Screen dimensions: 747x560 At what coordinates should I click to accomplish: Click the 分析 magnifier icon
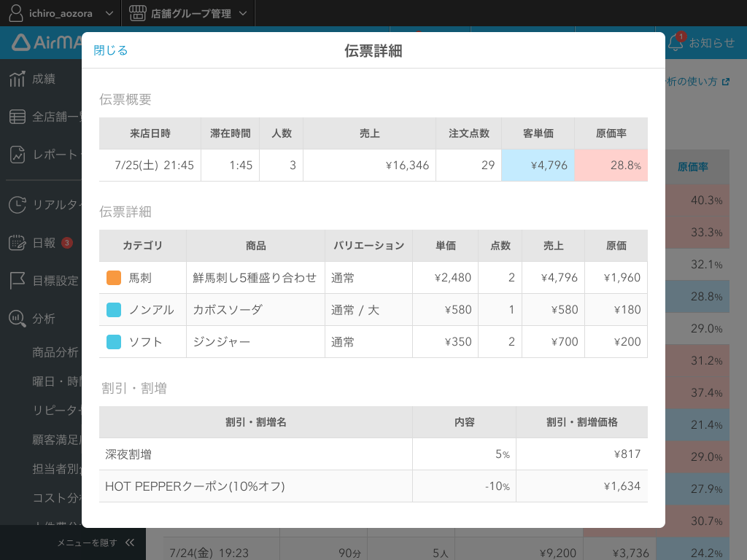[x=18, y=319]
